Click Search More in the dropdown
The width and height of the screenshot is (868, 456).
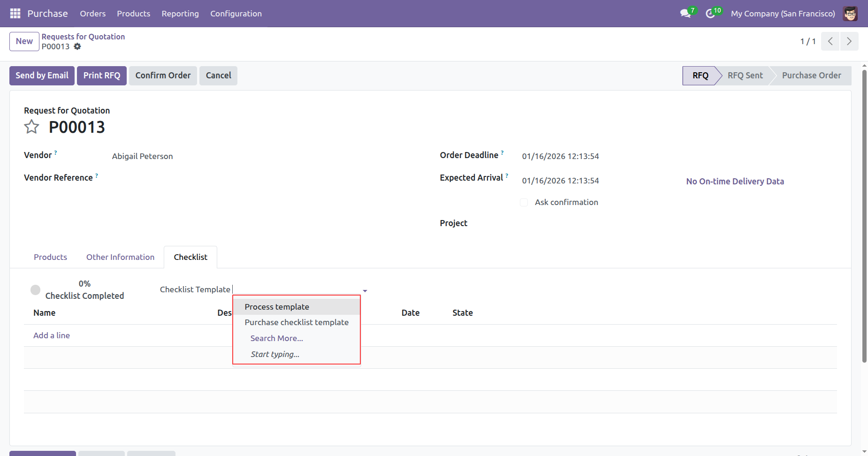276,338
